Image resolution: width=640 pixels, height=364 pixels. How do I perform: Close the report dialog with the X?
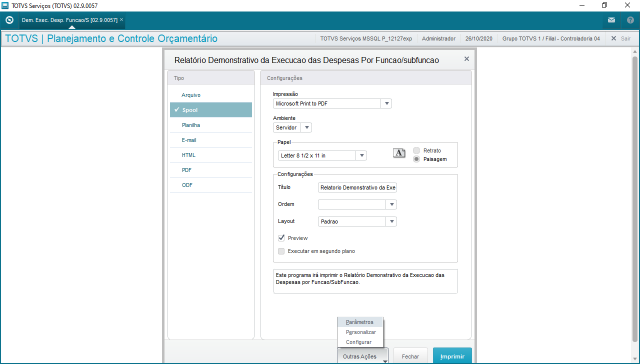click(x=466, y=59)
